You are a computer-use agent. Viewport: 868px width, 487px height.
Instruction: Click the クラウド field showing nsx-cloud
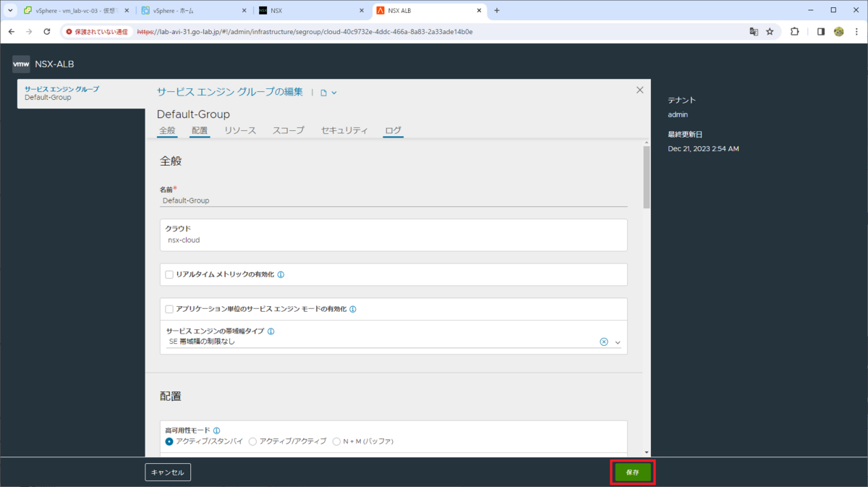point(393,234)
